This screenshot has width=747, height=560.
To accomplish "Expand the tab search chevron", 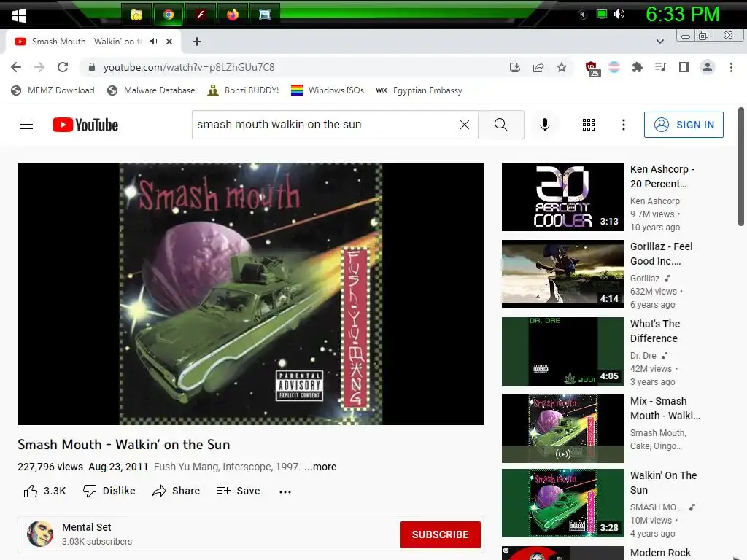I will point(660,42).
